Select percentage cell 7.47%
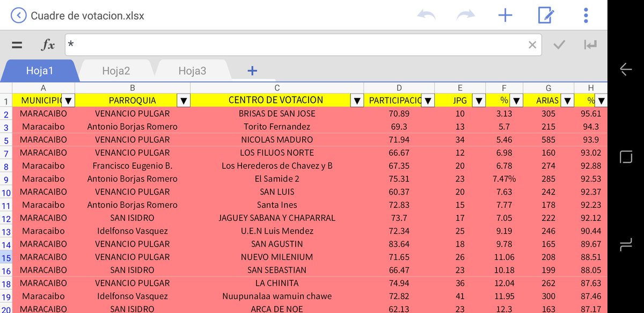The image size is (644, 313). pos(504,179)
